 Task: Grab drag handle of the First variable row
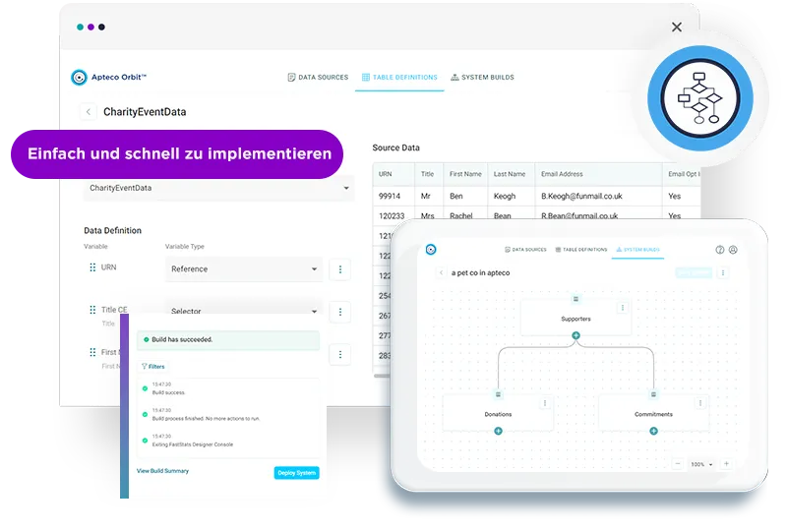(92, 352)
